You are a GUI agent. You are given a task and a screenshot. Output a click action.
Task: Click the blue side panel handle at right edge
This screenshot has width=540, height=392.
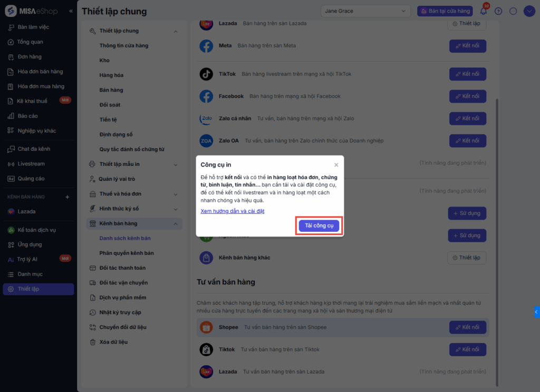pyautogui.click(x=537, y=312)
